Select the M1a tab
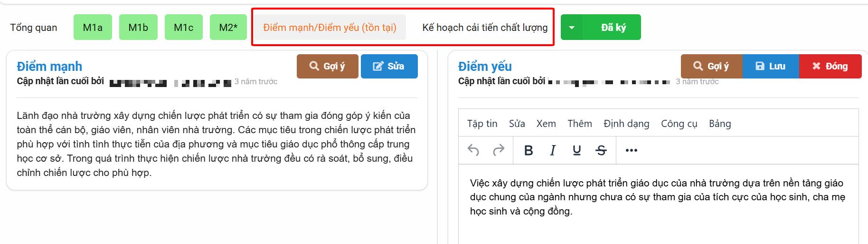Image resolution: width=868 pixels, height=244 pixels. tap(93, 28)
